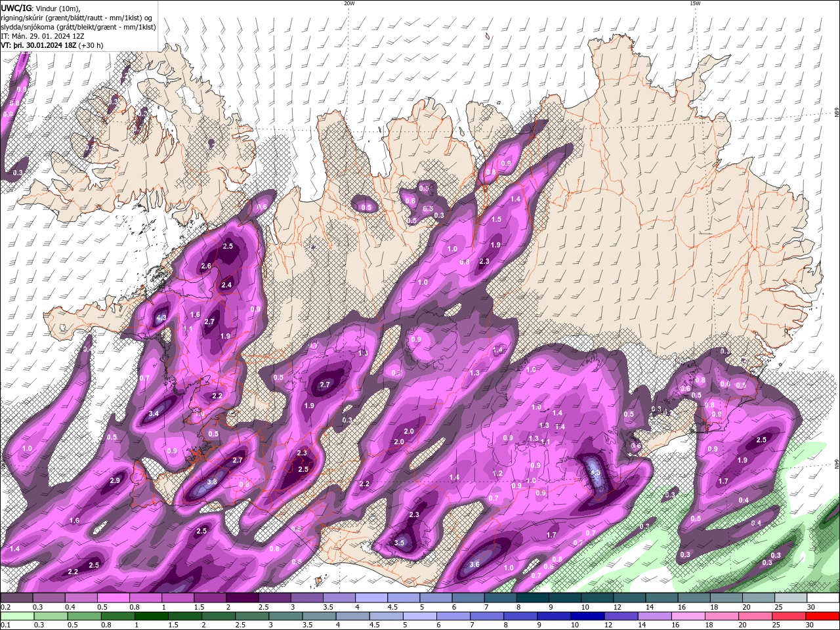
Task: Click the 3.8 precipitation value on the map
Action: [x=212, y=482]
